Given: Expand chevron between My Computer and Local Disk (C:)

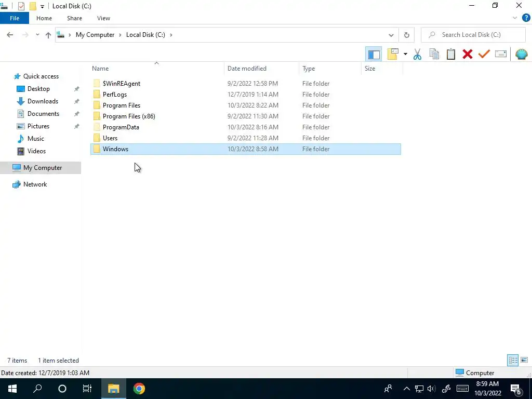Looking at the screenshot, I should pyautogui.click(x=120, y=35).
